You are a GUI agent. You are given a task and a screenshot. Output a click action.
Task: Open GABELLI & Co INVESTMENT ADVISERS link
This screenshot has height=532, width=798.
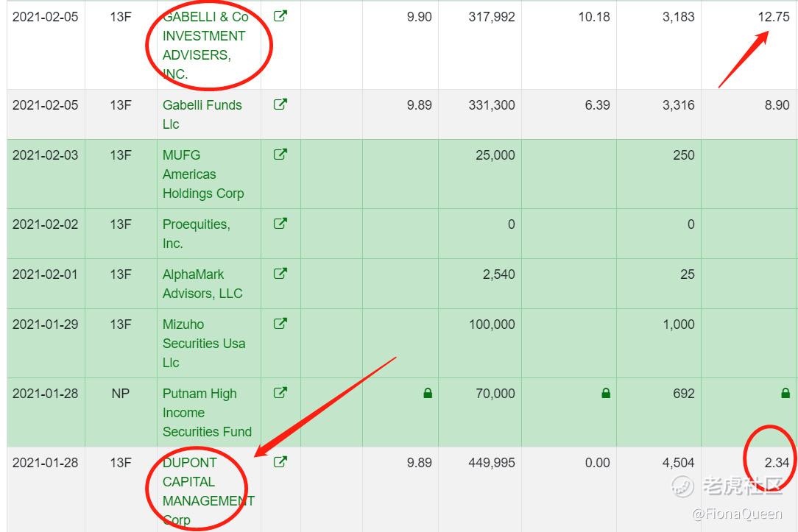coord(205,46)
